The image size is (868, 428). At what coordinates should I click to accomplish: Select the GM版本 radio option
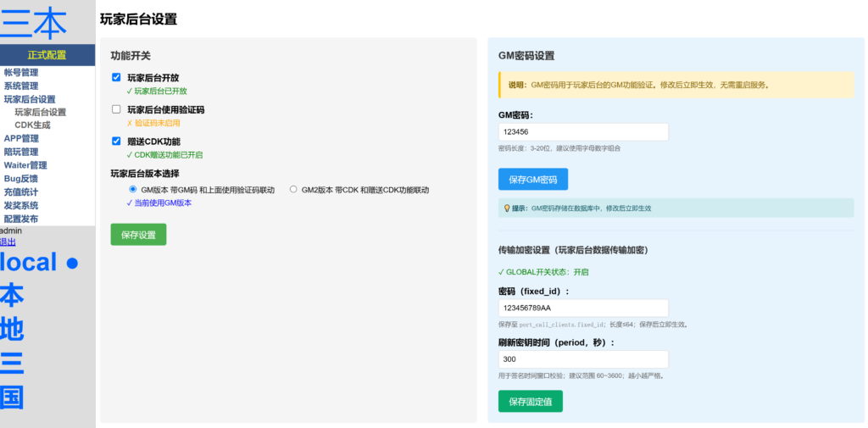pos(132,190)
